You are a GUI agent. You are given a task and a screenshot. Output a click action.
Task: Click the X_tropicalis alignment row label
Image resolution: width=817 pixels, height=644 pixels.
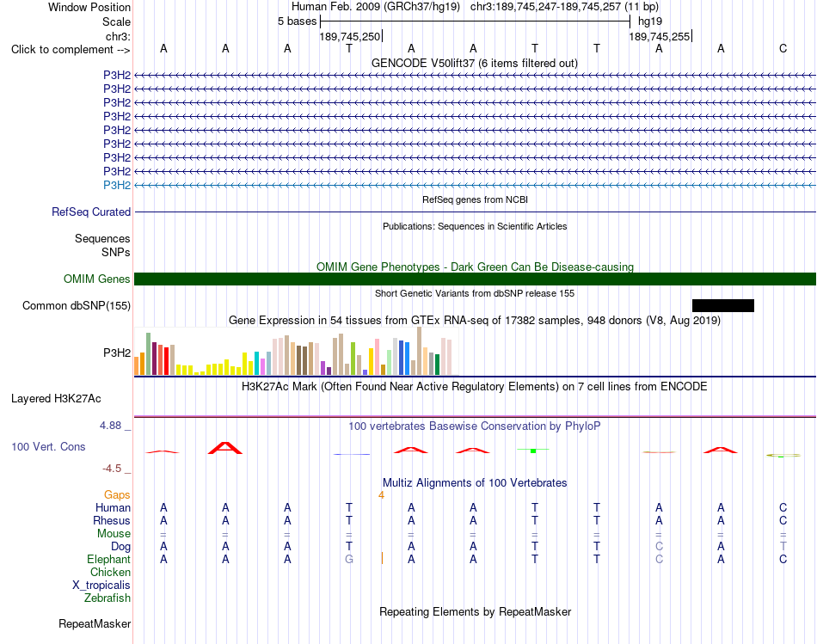tap(101, 586)
